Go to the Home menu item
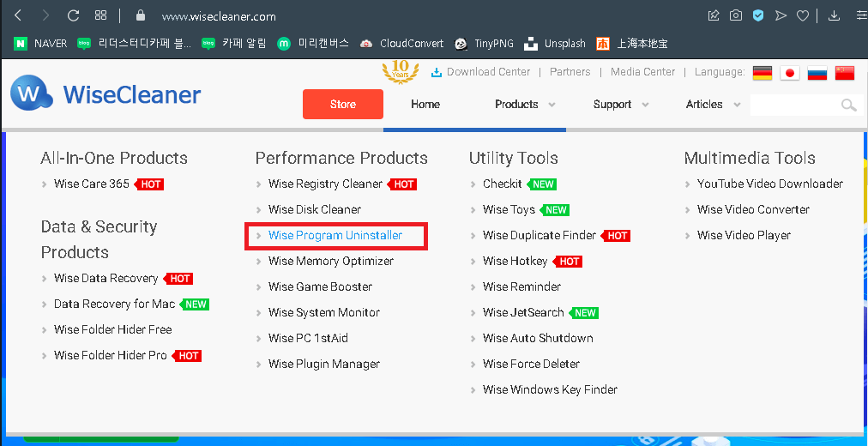Screen dimensions: 868x446 (x=425, y=104)
